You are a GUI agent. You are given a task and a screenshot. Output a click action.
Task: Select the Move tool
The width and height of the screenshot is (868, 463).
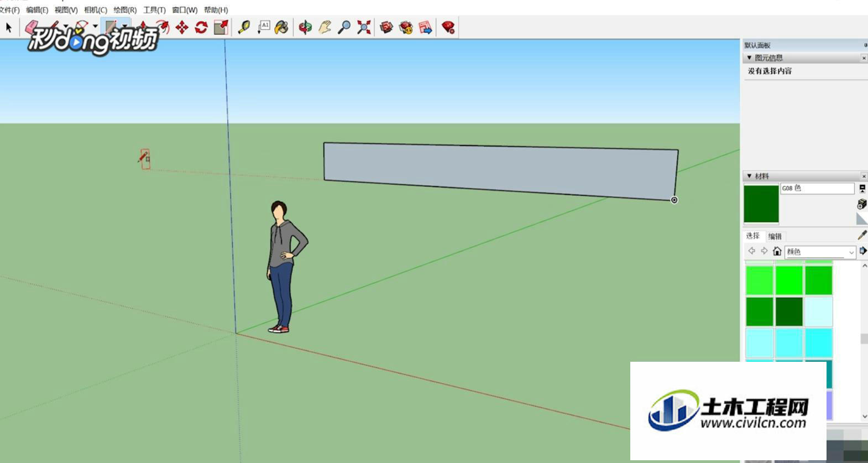(182, 27)
